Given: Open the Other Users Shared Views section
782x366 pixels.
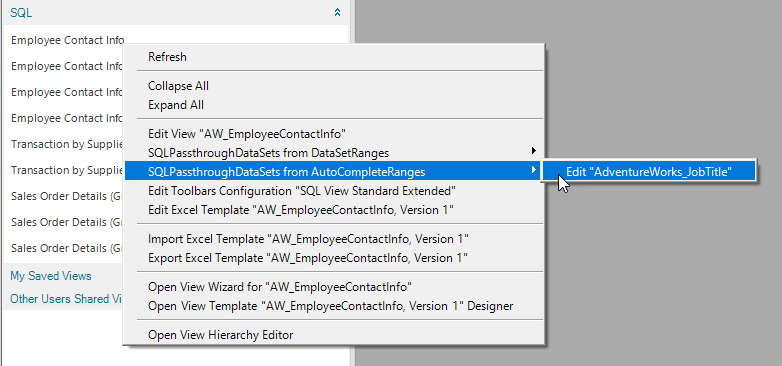Looking at the screenshot, I should [66, 299].
